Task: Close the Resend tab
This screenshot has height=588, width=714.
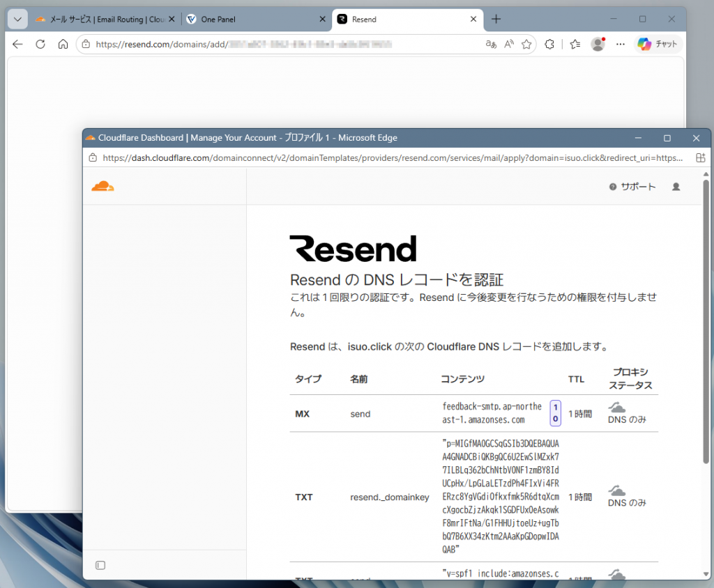Action: point(473,19)
